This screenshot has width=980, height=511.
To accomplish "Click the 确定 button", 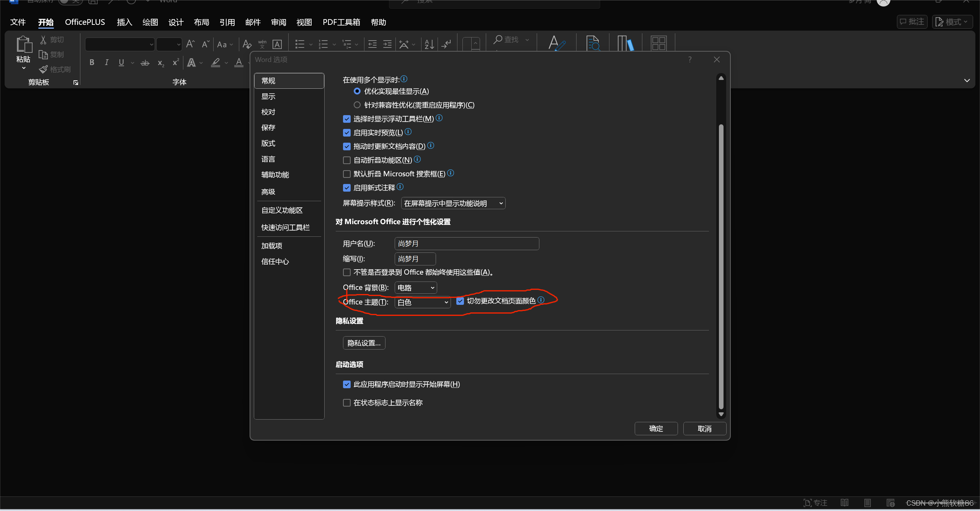I will 656,428.
